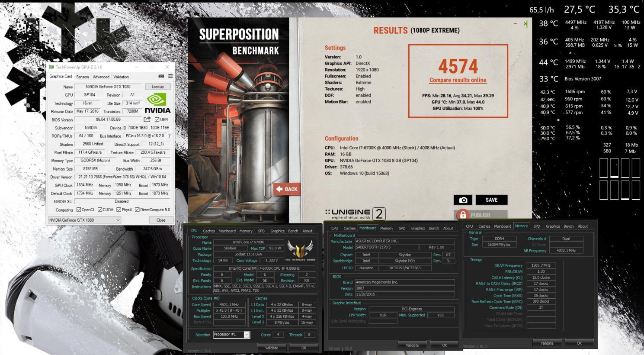Click the TUF Ultimate Force logo in CPU-Z
The image size is (644, 355).
pyautogui.click(x=300, y=250)
